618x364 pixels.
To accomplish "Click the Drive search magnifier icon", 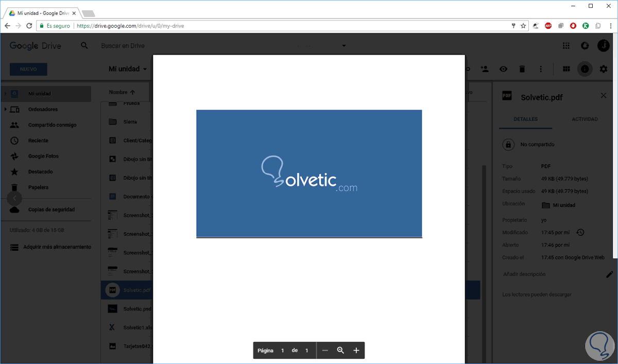I will tap(84, 46).
